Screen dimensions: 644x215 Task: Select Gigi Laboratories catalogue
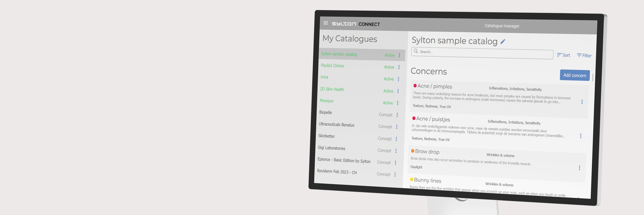[331, 148]
